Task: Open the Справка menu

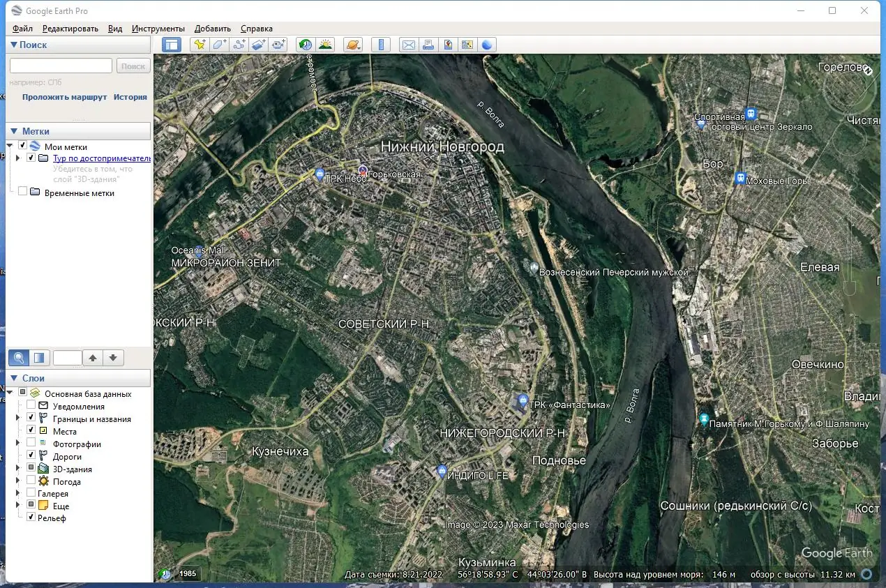Action: coord(257,29)
